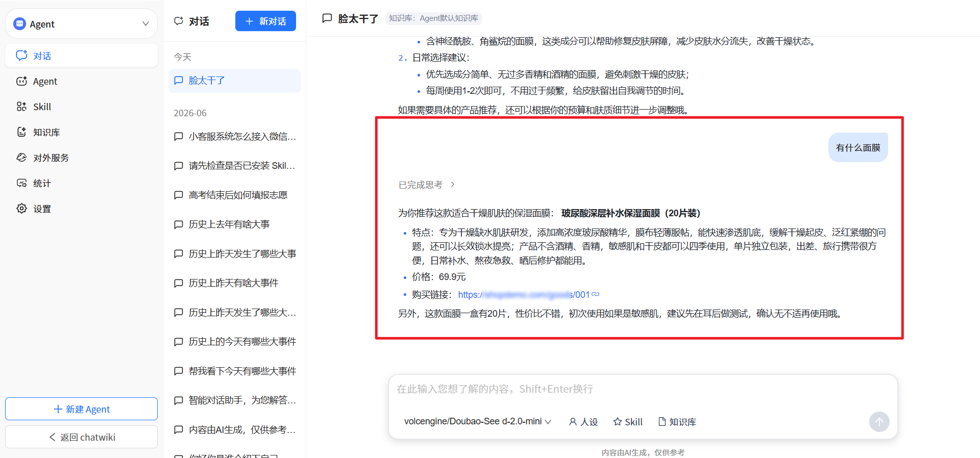Click the 新建 Agent button
The image size is (980, 458).
coord(81,409)
